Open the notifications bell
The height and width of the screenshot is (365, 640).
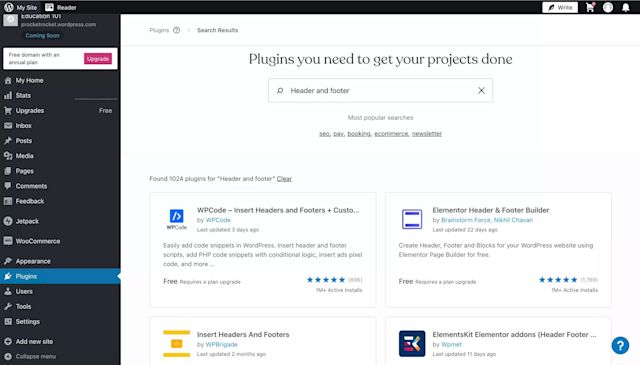pos(625,7)
